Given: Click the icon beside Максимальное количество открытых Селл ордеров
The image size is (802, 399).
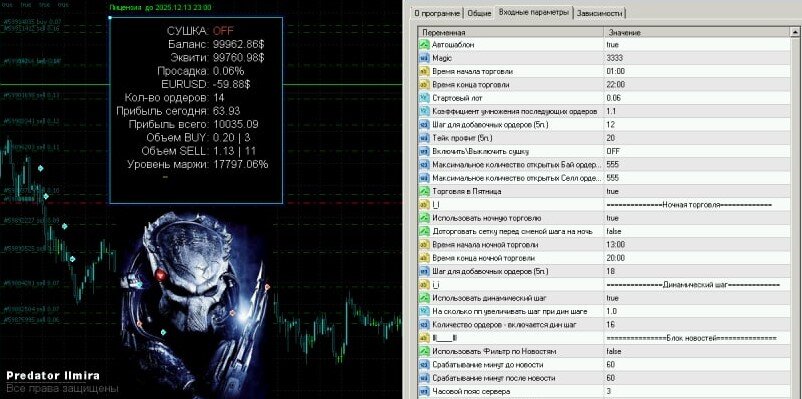Looking at the screenshot, I should [x=424, y=178].
